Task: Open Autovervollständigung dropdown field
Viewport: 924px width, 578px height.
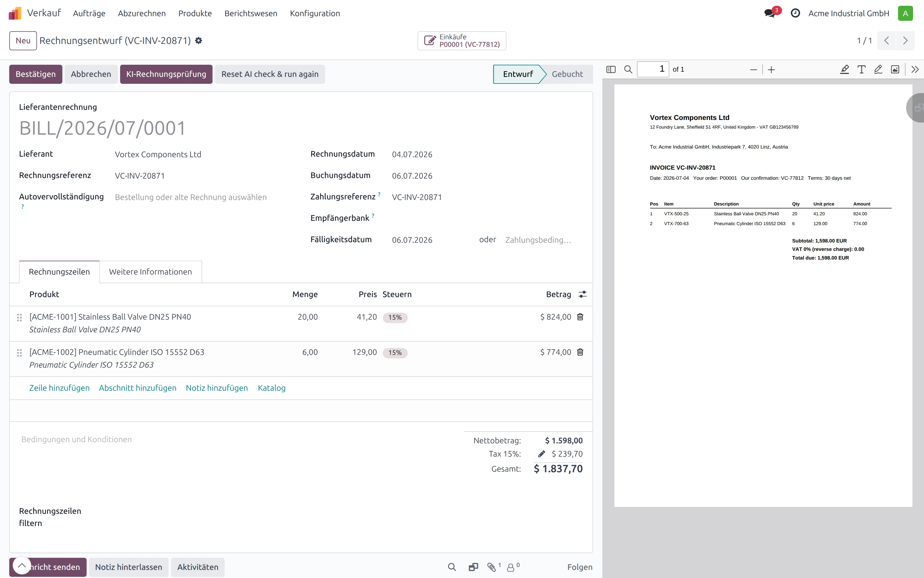Action: pos(202,197)
